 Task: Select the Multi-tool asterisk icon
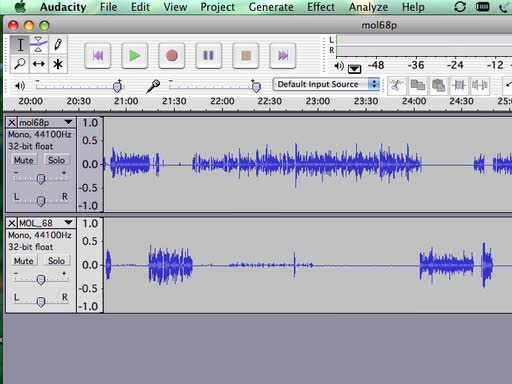[58, 64]
